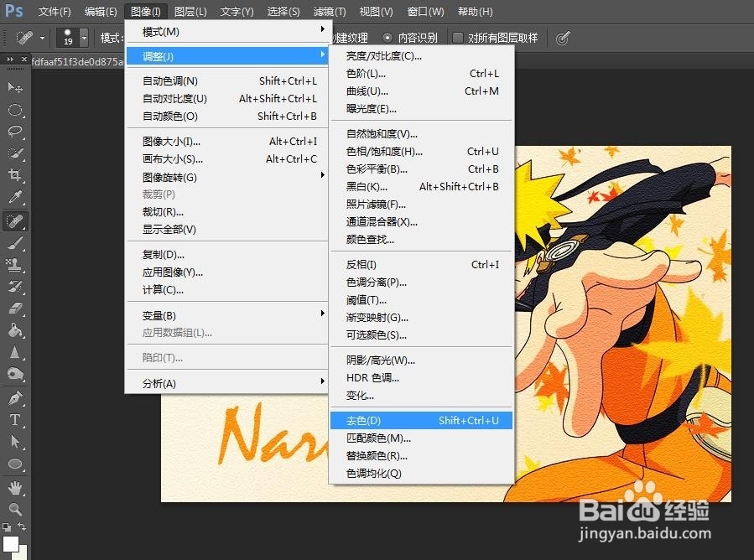Select the Paint Bucket tool

pyautogui.click(x=15, y=330)
